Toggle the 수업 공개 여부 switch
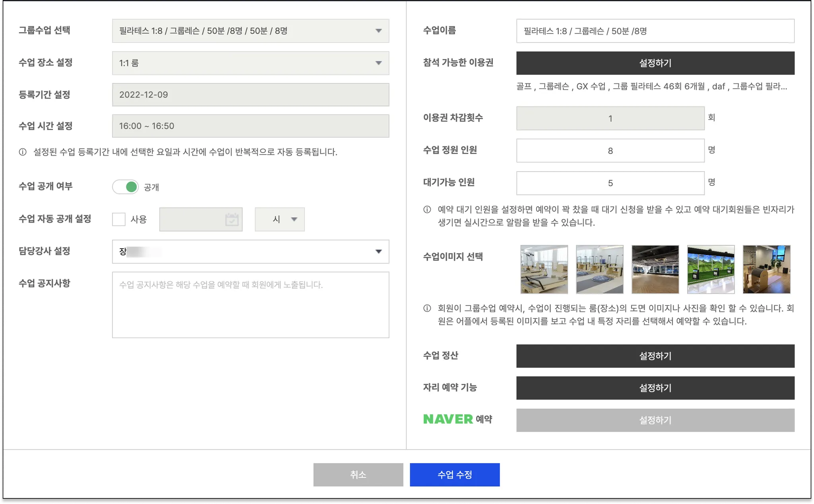Viewport: 814px width, 504px height. pyautogui.click(x=126, y=187)
